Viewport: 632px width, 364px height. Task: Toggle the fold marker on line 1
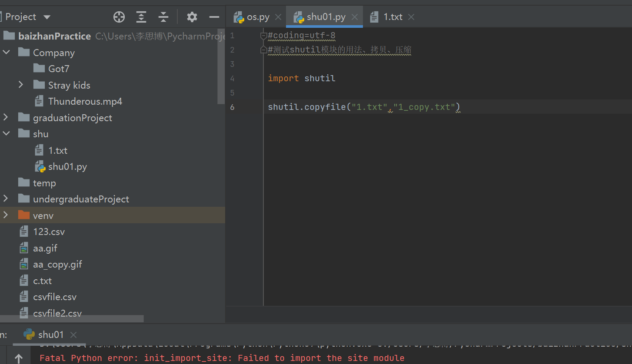(263, 36)
